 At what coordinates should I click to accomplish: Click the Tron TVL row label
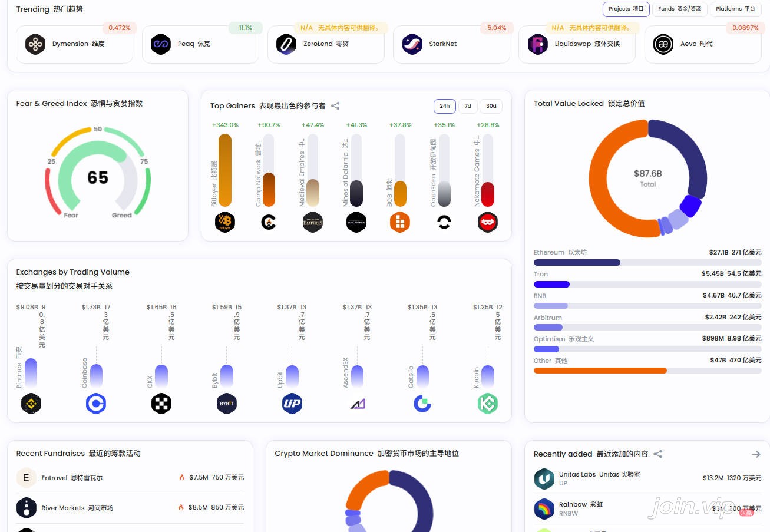pos(541,274)
